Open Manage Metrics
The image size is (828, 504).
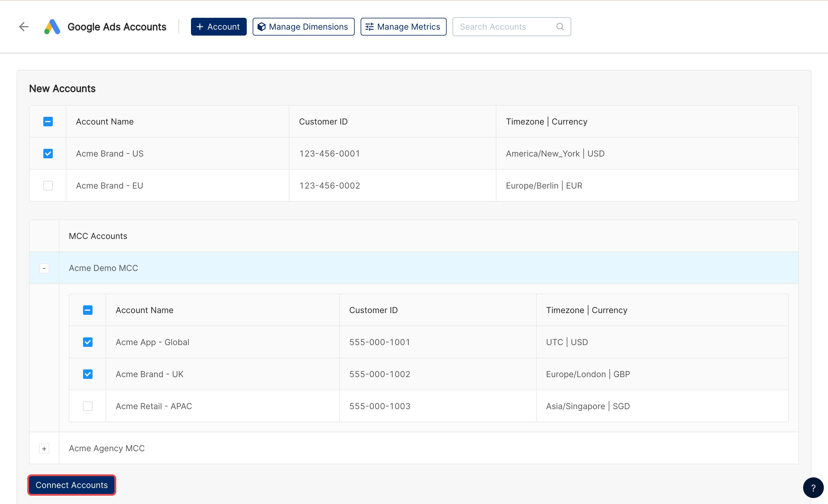pyautogui.click(x=403, y=27)
